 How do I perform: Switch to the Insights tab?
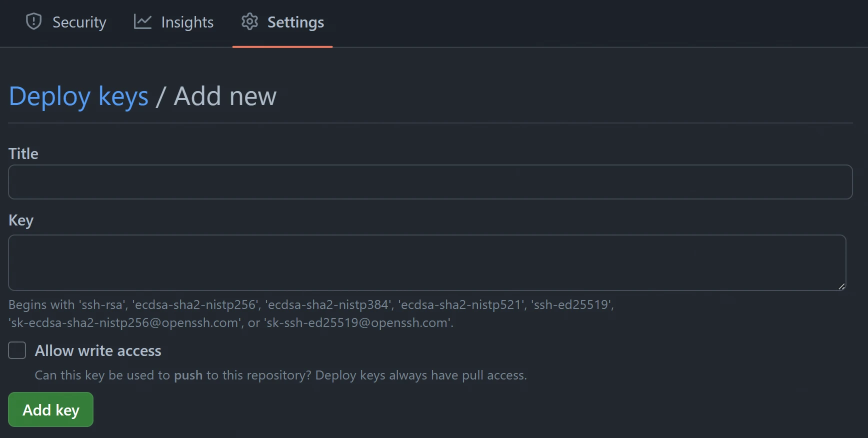187,22
